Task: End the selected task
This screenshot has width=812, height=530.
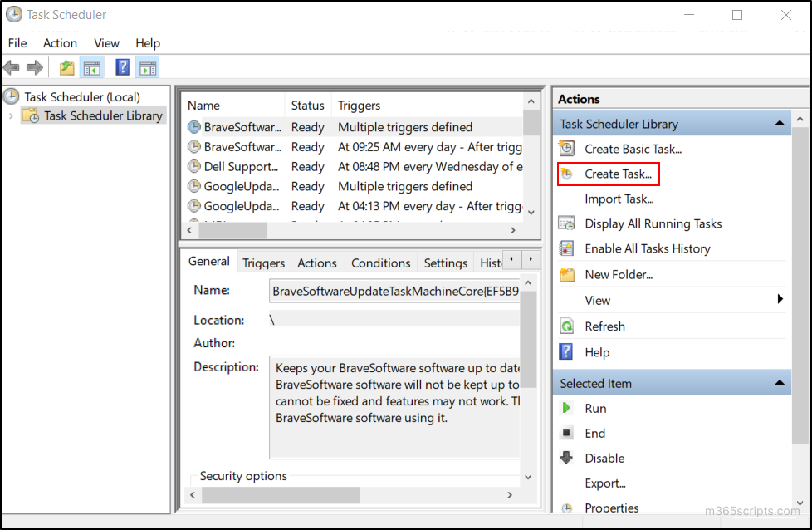Action: (594, 433)
